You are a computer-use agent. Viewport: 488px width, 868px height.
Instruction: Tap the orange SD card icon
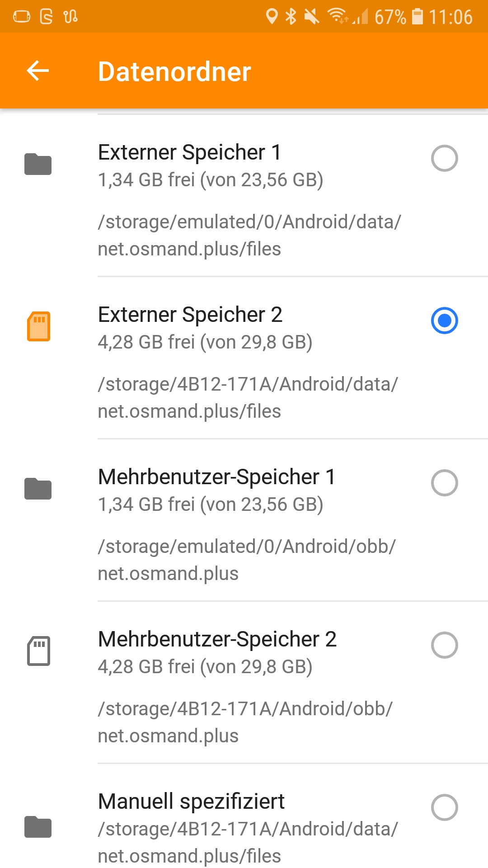[38, 326]
